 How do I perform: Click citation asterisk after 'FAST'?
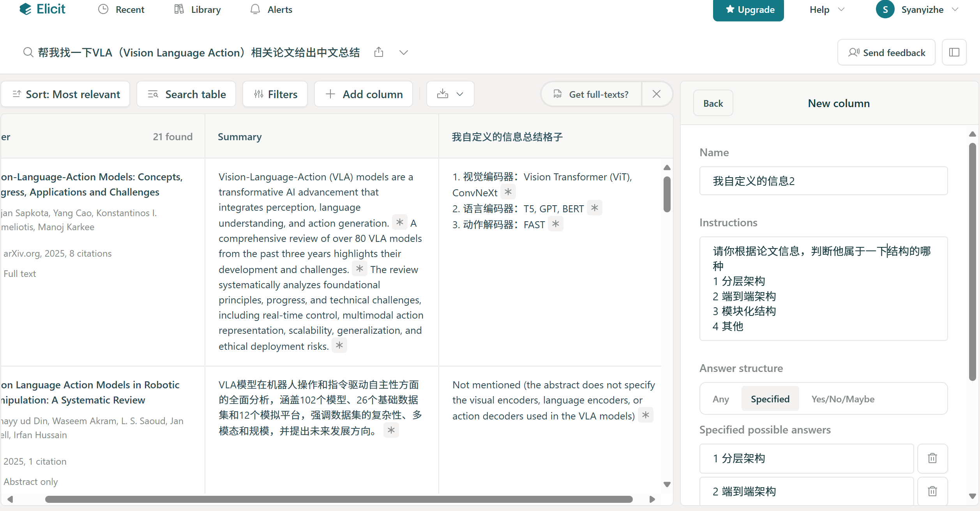[x=556, y=224]
